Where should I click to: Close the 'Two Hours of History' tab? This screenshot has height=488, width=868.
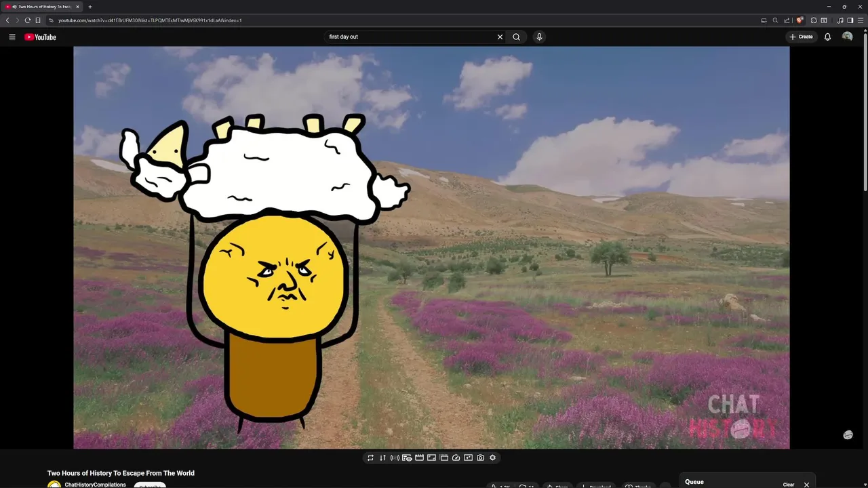77,7
